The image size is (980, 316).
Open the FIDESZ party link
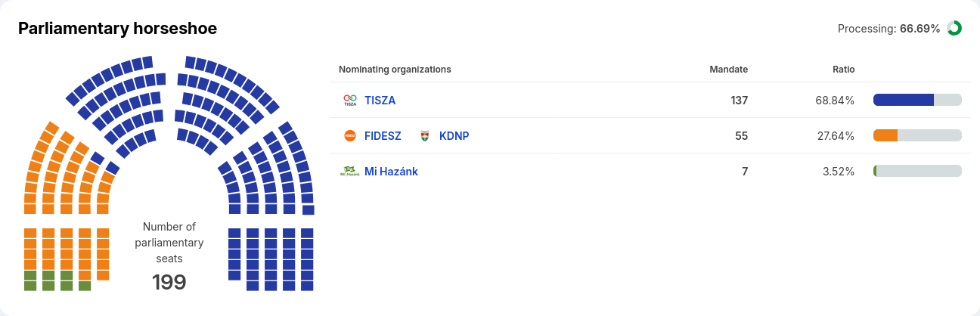[383, 135]
